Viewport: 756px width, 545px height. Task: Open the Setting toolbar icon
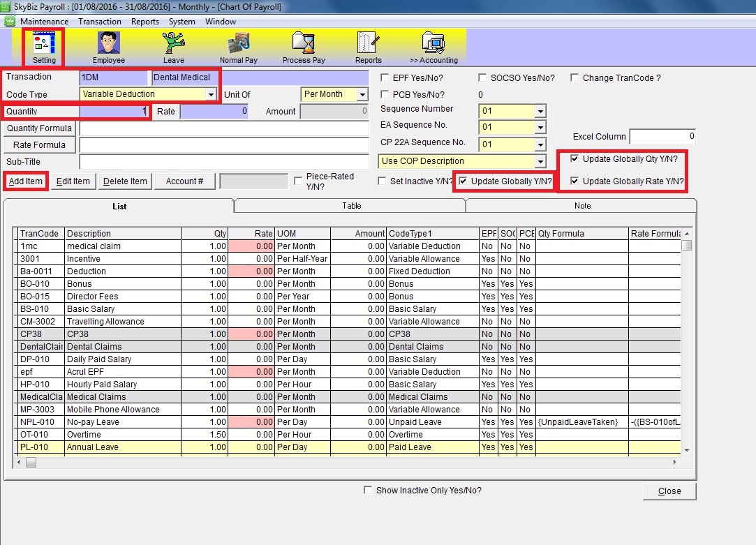[x=44, y=44]
